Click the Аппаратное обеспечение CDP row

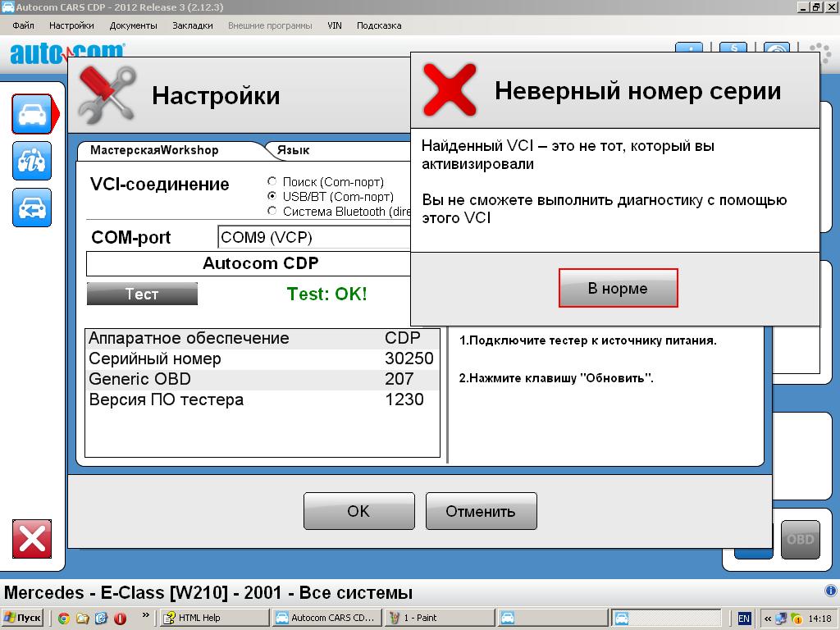point(262,339)
